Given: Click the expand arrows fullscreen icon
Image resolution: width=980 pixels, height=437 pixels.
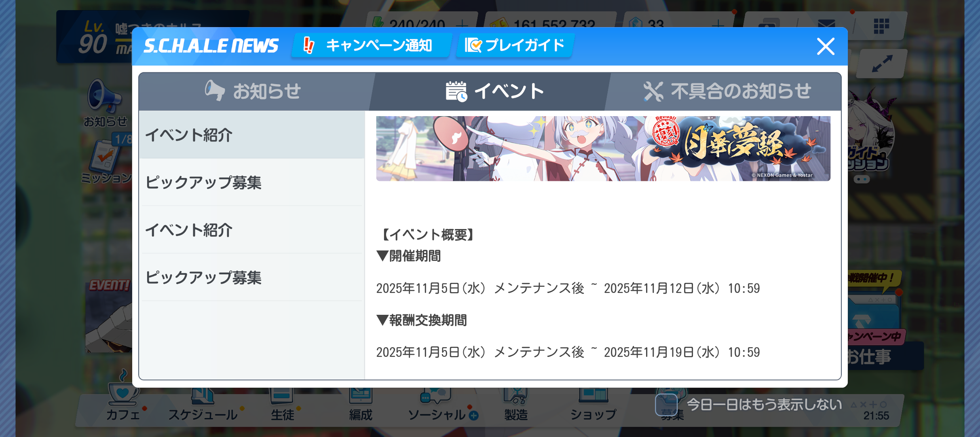Looking at the screenshot, I should tap(882, 64).
